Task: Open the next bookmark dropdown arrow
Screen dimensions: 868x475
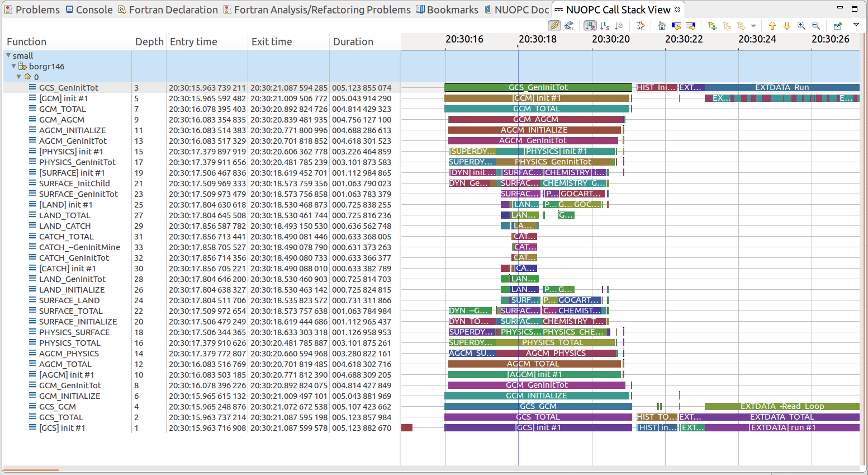Action: [x=753, y=26]
